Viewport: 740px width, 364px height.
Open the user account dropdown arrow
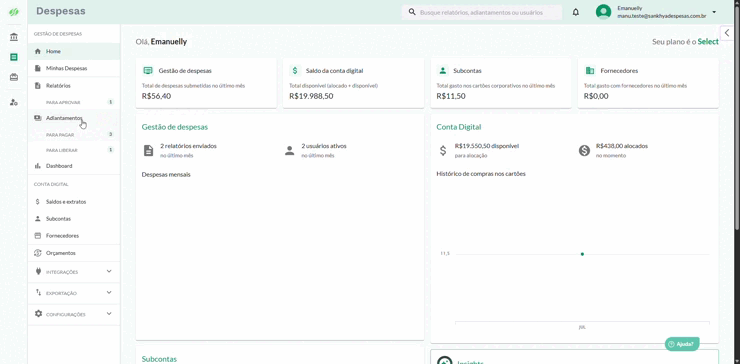point(714,12)
